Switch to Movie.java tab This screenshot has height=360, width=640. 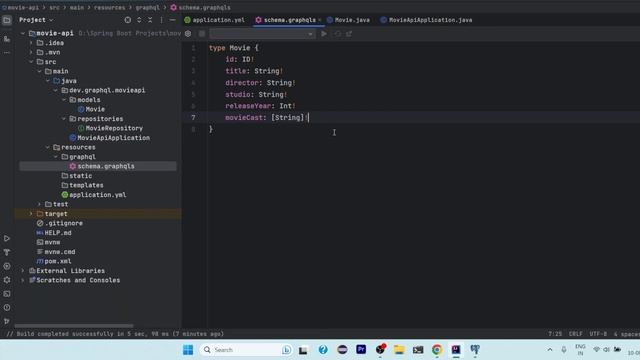point(348,20)
